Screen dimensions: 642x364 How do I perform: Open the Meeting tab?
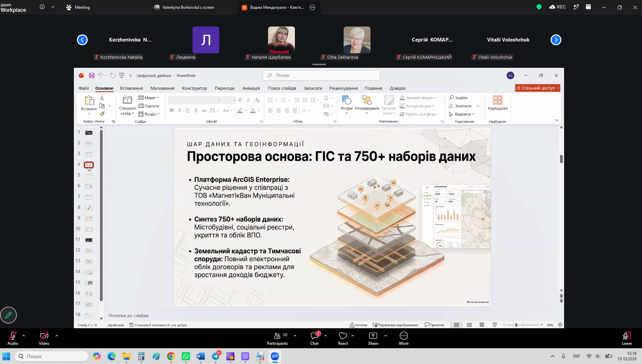pos(78,7)
